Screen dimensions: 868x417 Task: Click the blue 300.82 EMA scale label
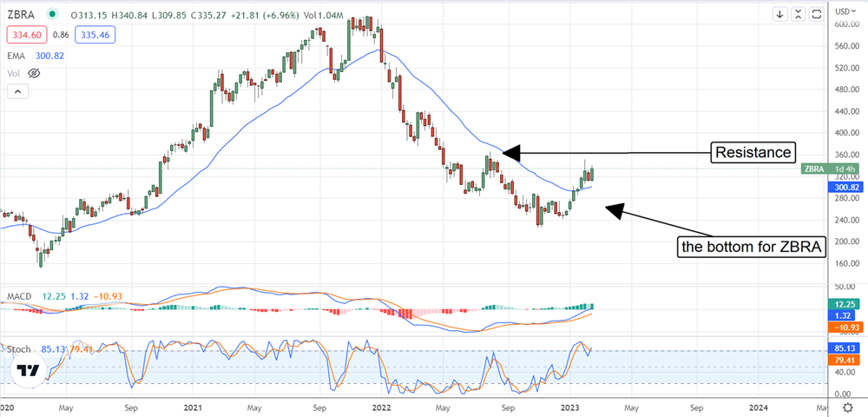click(845, 188)
